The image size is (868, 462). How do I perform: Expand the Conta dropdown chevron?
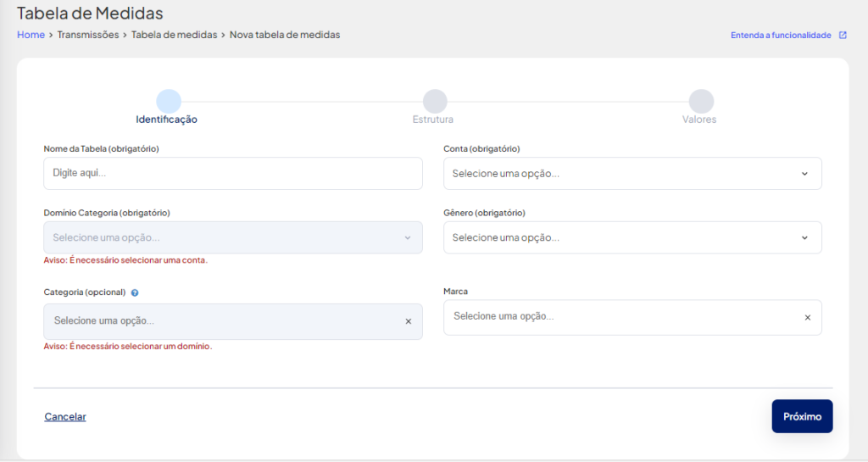(x=805, y=174)
